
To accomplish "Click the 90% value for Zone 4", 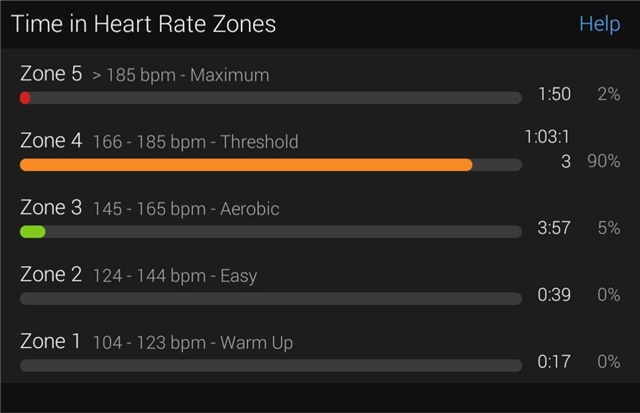I will pos(603,161).
